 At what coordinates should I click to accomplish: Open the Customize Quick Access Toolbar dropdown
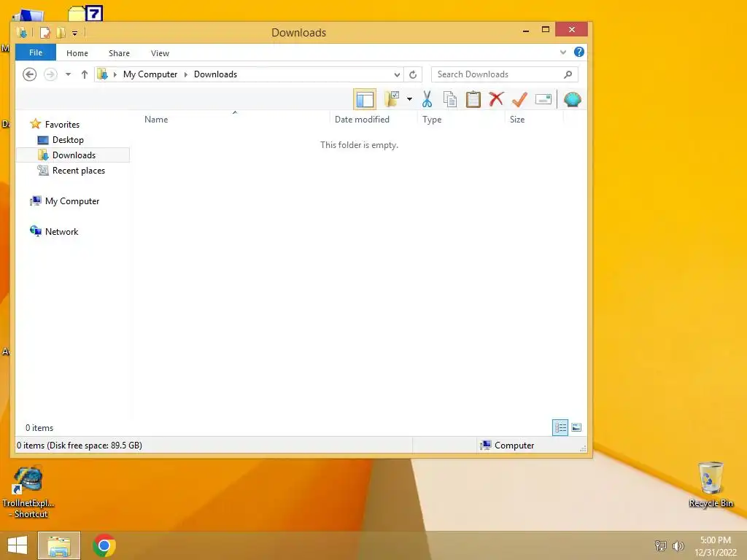pos(75,33)
